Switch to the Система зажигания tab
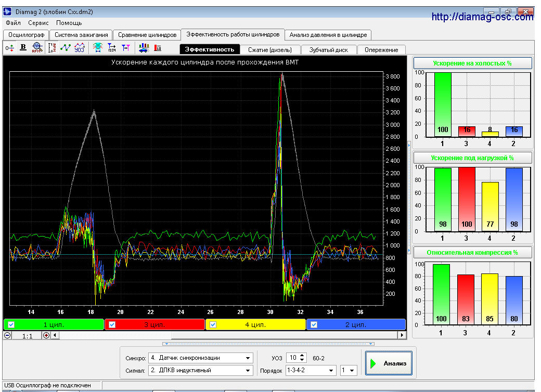The height and width of the screenshot is (392, 541). 81,35
